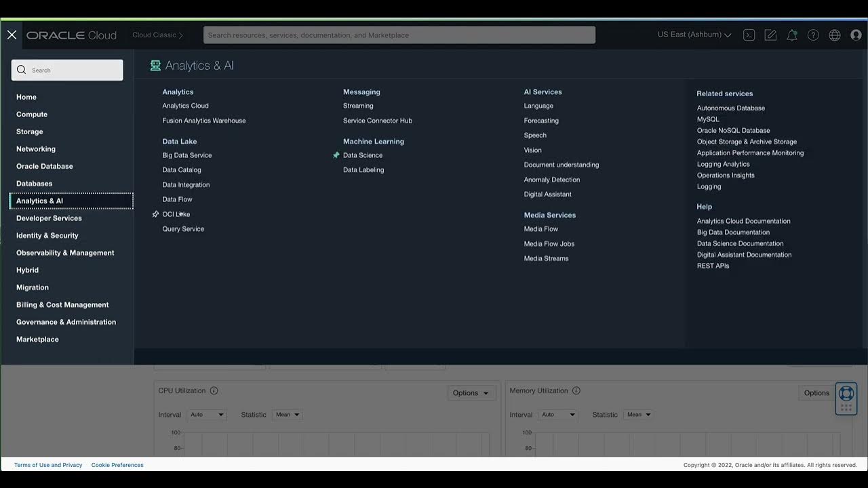Viewport: 868px width, 488px height.
Task: Open Streaming under Messaging
Action: point(358,106)
